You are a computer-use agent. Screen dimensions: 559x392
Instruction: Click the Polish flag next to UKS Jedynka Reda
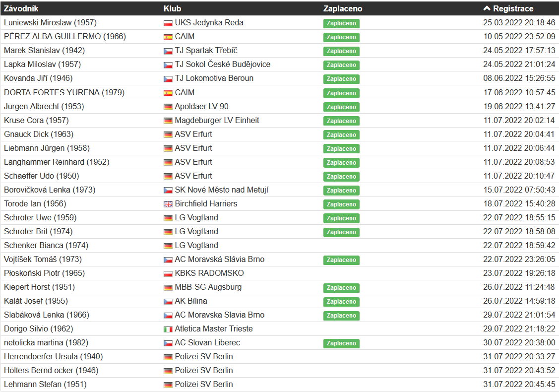pos(168,23)
